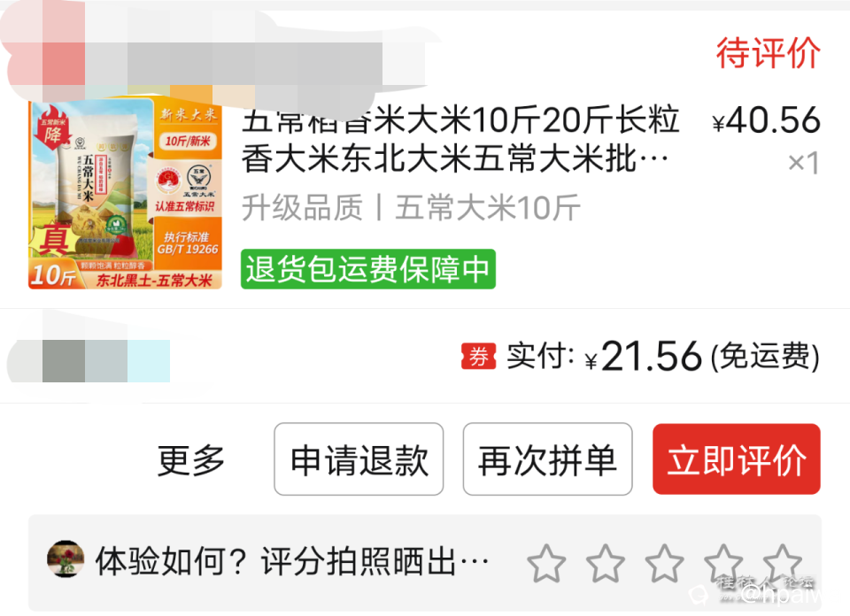Tap the fourth rating star

(723, 563)
